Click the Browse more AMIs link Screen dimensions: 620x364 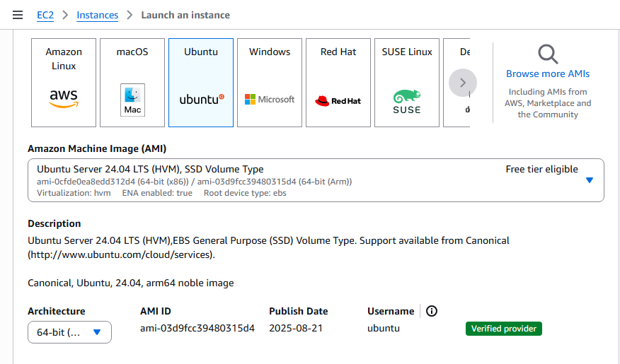tap(548, 74)
